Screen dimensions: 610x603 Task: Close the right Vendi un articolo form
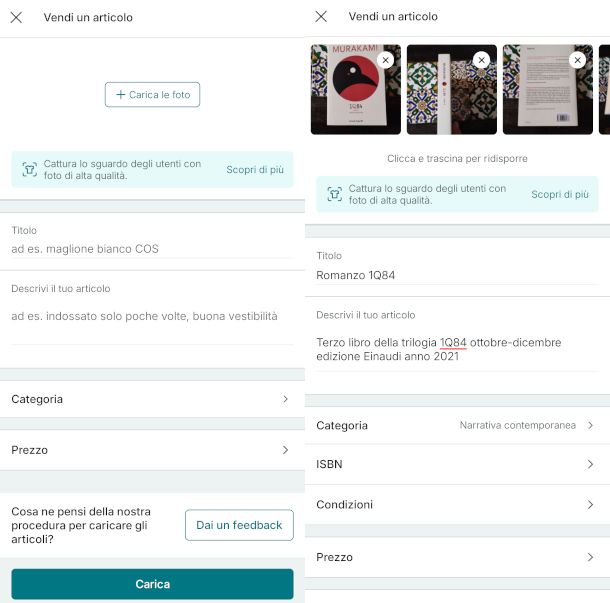pos(321,17)
